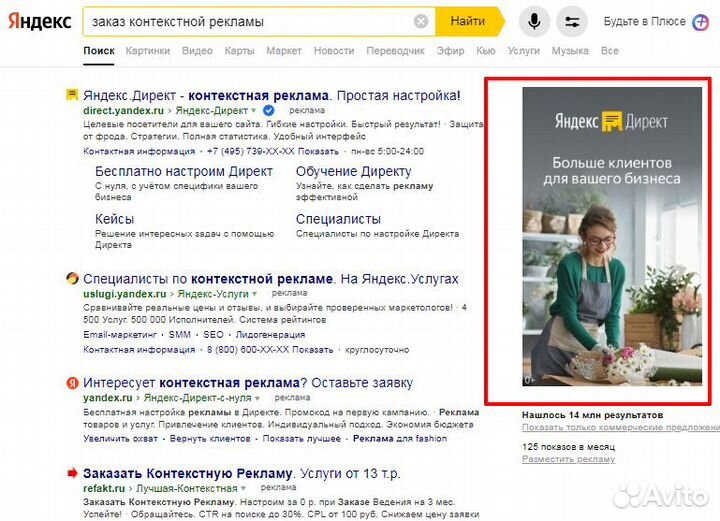Switch to the Видео tab
The height and width of the screenshot is (521, 720).
197,50
